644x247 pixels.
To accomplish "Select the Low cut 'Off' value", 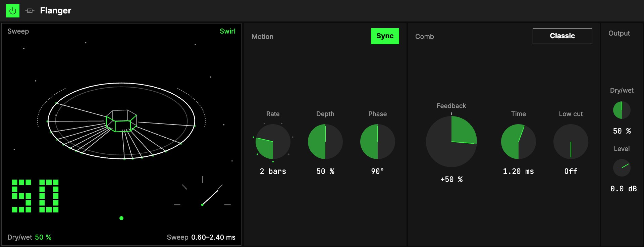I will [x=571, y=171].
